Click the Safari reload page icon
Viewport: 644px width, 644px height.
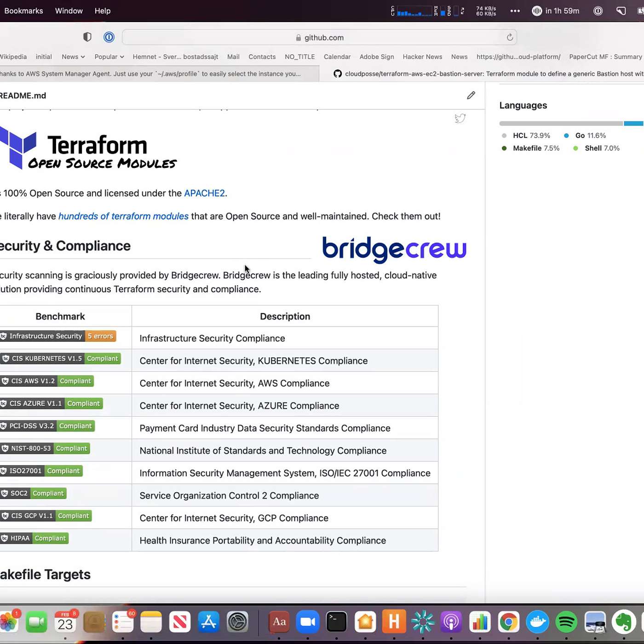pos(510,37)
